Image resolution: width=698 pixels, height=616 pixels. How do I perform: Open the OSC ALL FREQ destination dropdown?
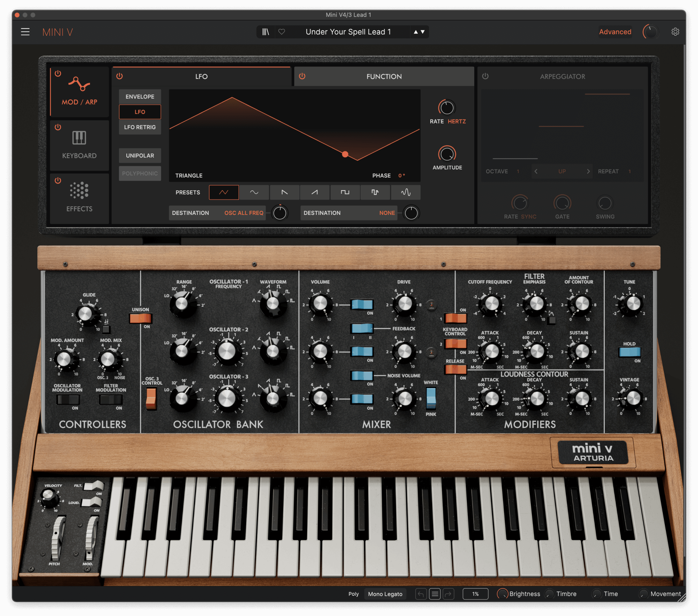[x=244, y=213]
